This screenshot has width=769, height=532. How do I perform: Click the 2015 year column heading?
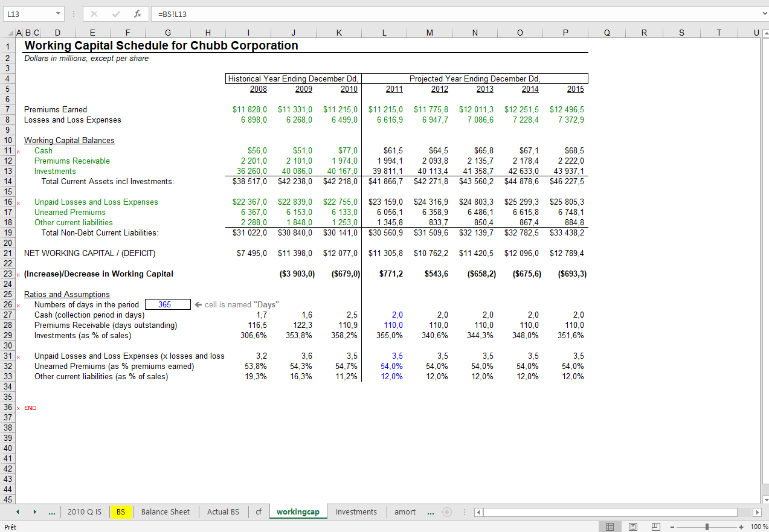click(x=576, y=89)
